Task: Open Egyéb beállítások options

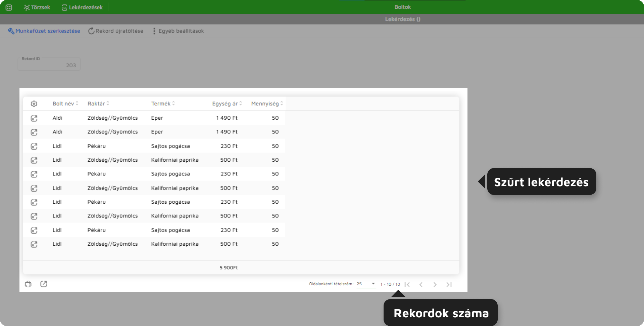Action: tap(178, 31)
